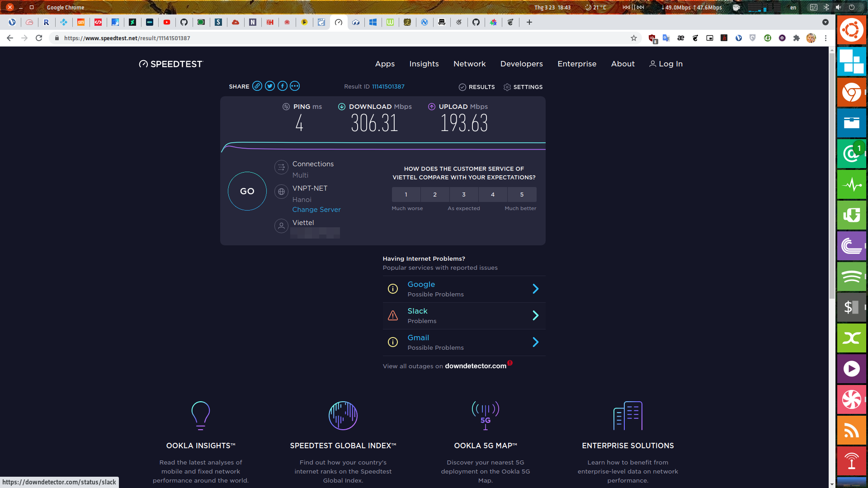The image size is (868, 488).
Task: Open the Ookla Insights lightbulb card
Action: (x=201, y=442)
